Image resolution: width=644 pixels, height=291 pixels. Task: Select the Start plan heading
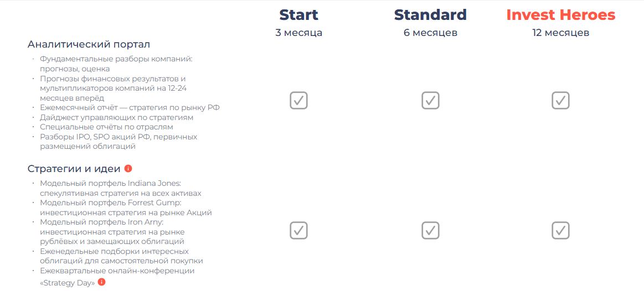[x=298, y=15]
